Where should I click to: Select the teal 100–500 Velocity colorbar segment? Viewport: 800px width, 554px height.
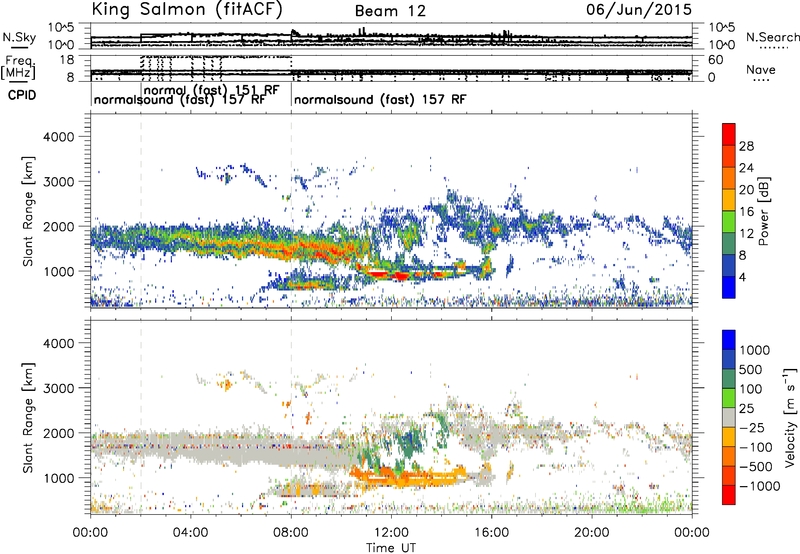[x=729, y=379]
